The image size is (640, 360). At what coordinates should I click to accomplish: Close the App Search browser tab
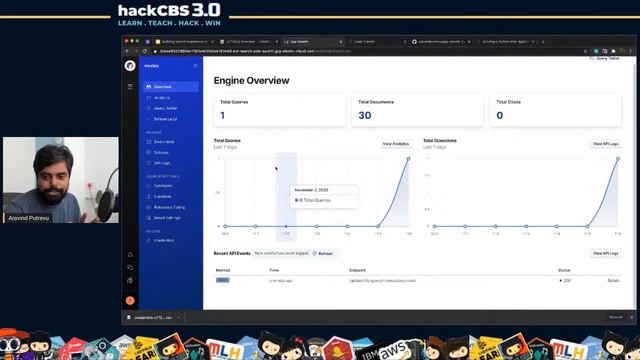click(x=341, y=42)
